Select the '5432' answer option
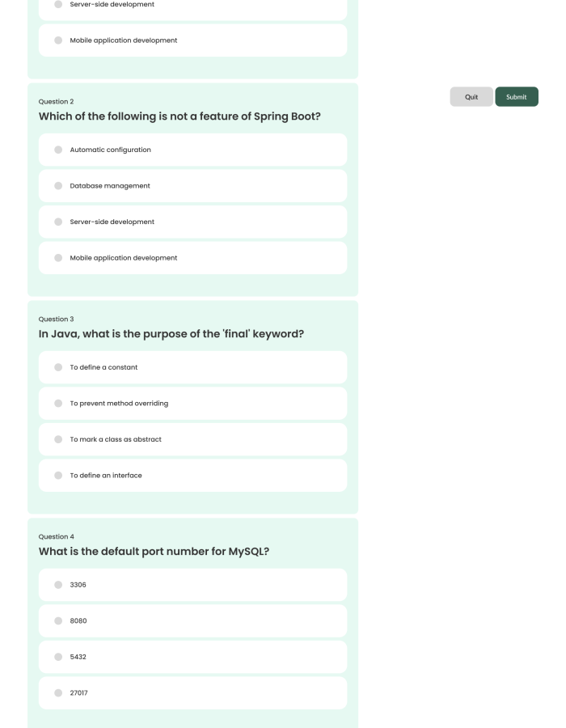This screenshot has height=728, width=566. point(57,657)
